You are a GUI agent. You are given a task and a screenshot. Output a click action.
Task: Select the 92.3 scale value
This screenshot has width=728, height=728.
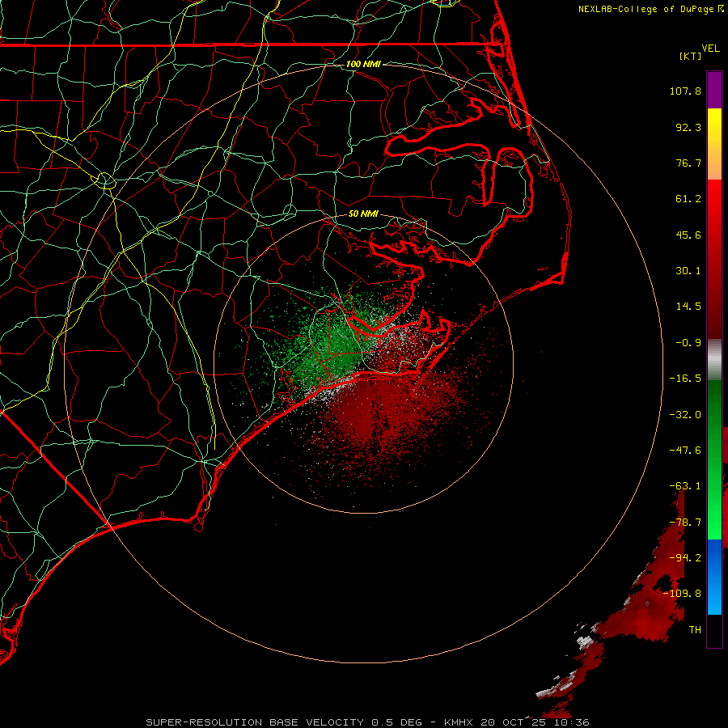688,127
